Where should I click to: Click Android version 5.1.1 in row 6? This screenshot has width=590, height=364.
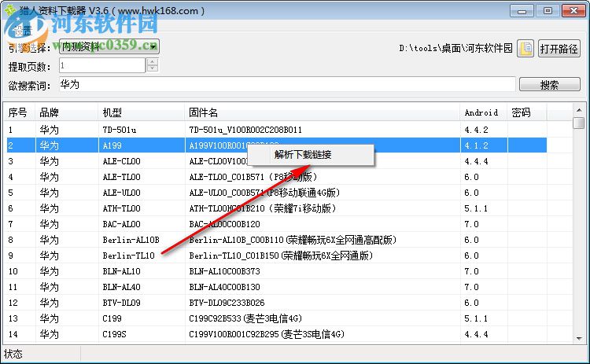coord(476,208)
